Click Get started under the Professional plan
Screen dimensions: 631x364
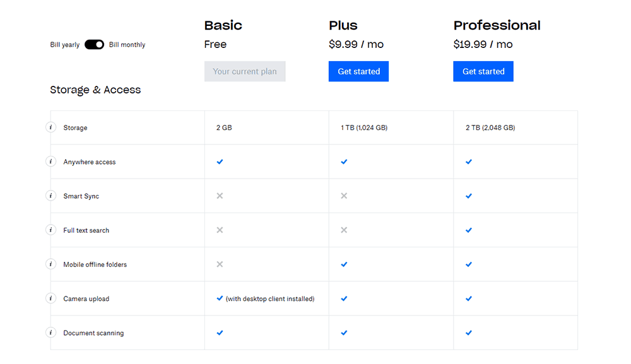483,71
